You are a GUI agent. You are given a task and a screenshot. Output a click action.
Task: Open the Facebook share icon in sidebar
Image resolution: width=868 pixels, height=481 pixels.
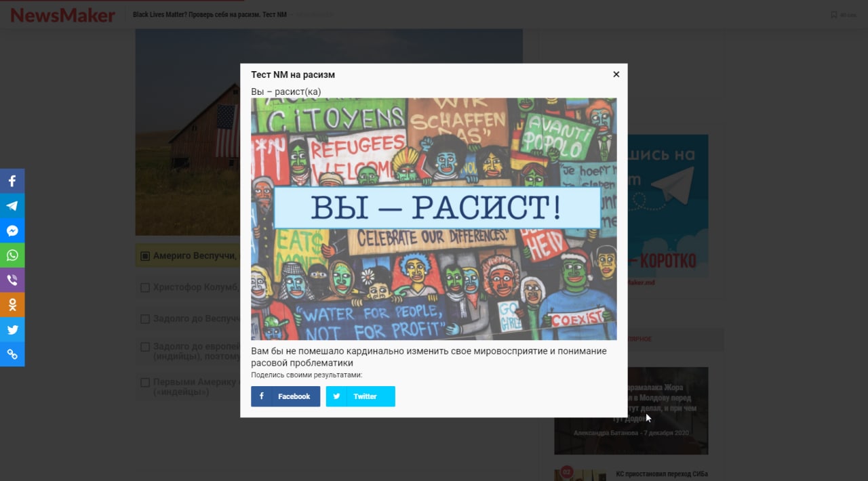(x=12, y=181)
